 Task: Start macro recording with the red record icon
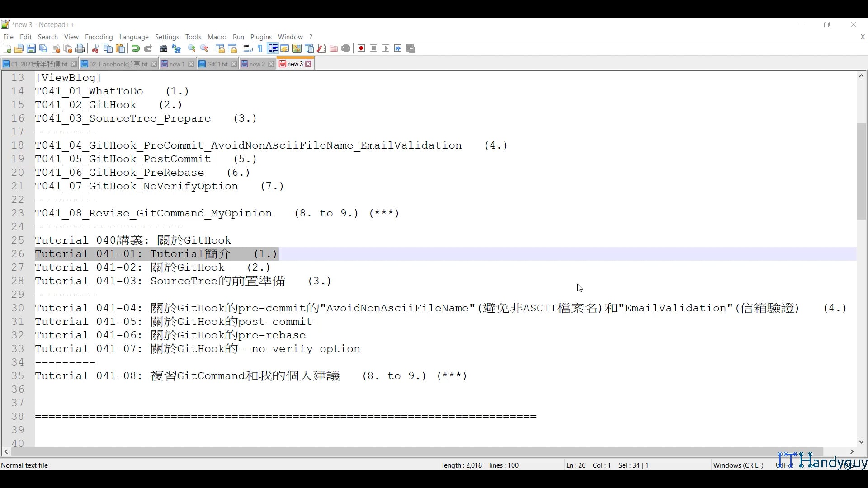point(361,48)
